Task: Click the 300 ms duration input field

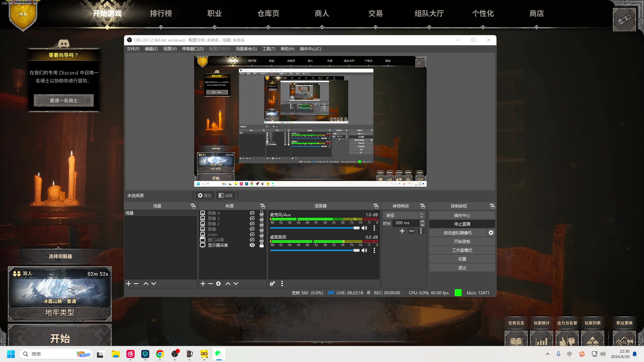Action: pos(406,223)
